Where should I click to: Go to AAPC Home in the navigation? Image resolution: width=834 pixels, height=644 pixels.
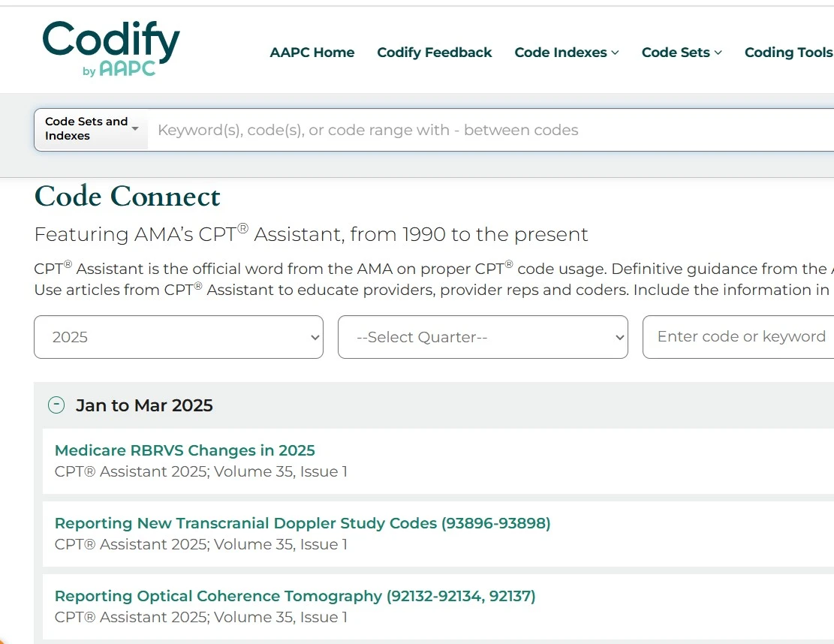(312, 53)
